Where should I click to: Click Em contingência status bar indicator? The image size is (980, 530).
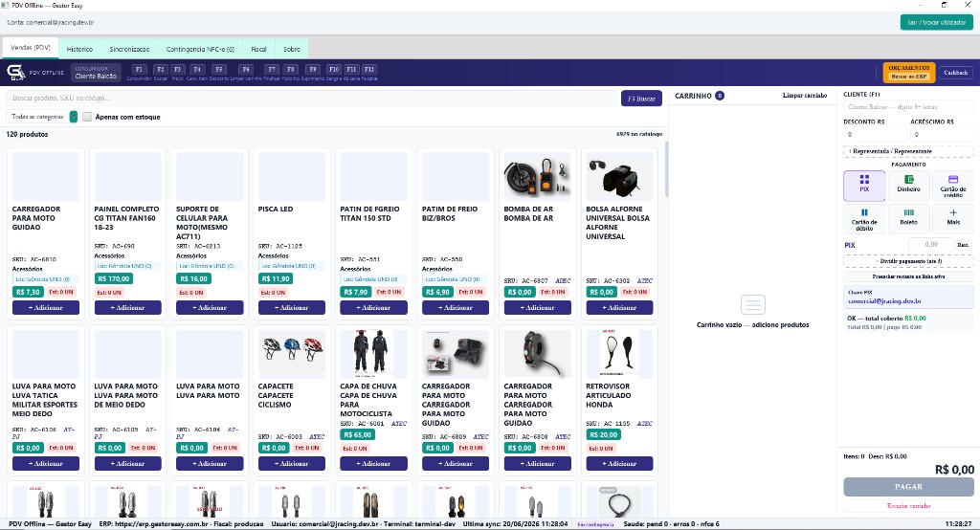pos(595,524)
